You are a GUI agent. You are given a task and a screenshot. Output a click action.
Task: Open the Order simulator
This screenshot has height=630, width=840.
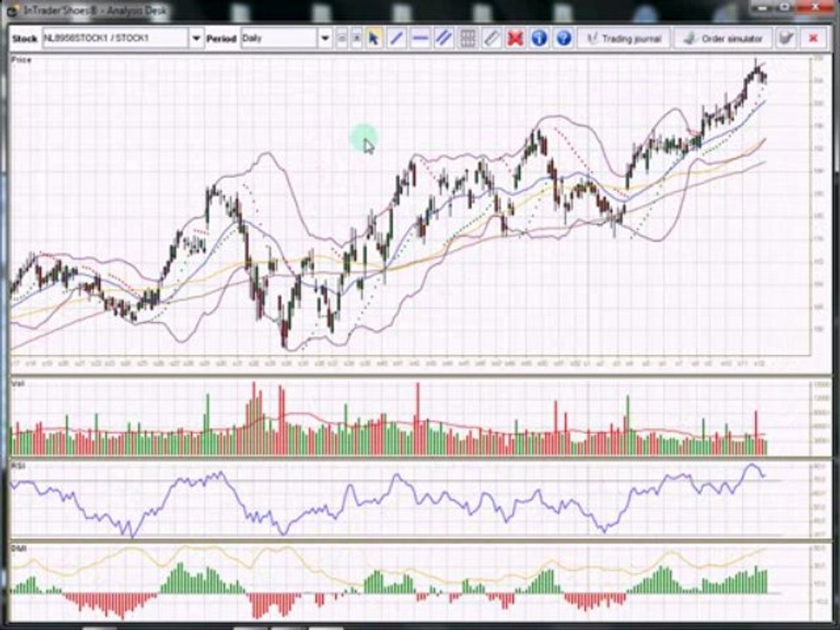click(x=724, y=38)
